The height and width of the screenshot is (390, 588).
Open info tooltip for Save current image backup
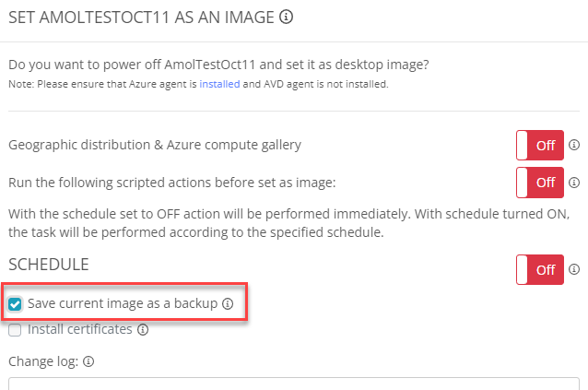coord(228,303)
